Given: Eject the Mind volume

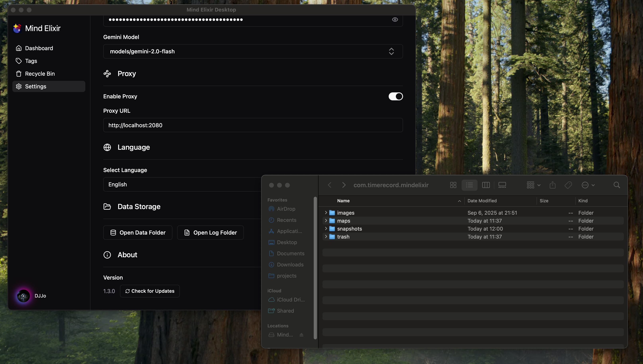Looking at the screenshot, I should 302,335.
